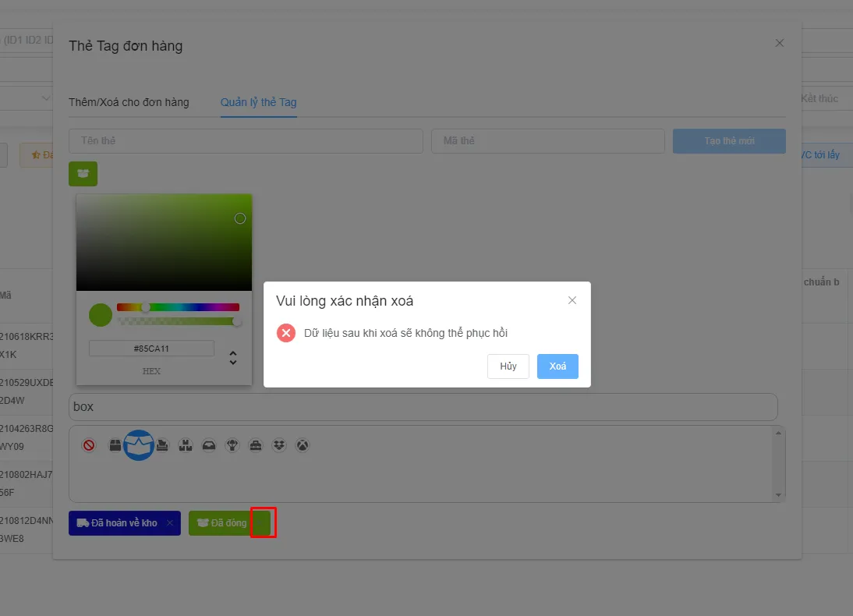The image size is (853, 616).
Task: Click the rainbow hue slider
Action: (178, 307)
